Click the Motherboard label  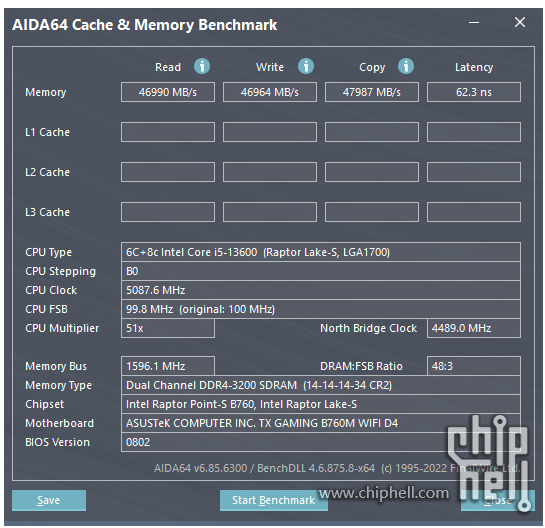[59, 423]
